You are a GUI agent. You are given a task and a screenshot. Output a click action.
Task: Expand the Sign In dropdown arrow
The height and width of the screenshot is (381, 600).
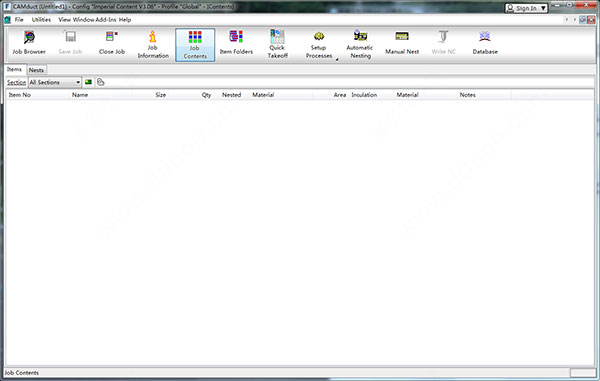543,8
